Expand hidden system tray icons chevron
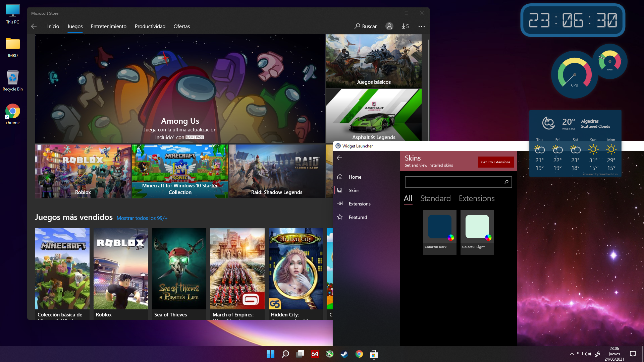Screen dimensions: 644x362 [x=572, y=354]
